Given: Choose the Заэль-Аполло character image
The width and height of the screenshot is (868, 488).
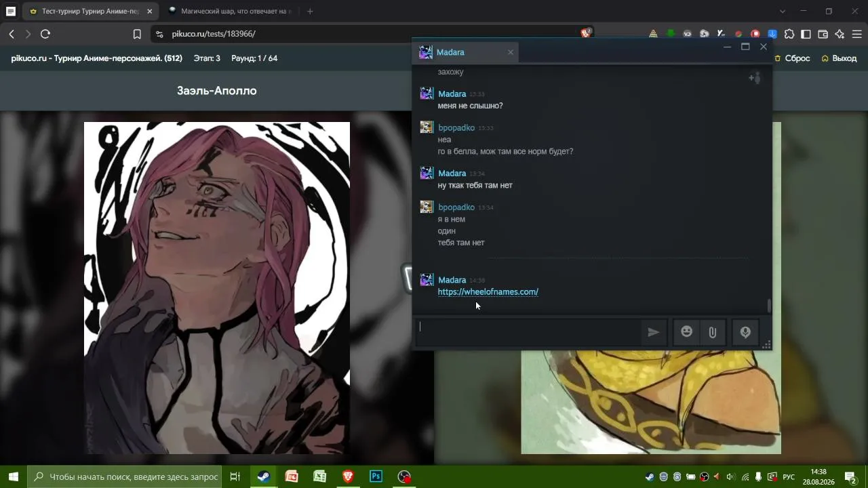Looking at the screenshot, I should pos(217,288).
